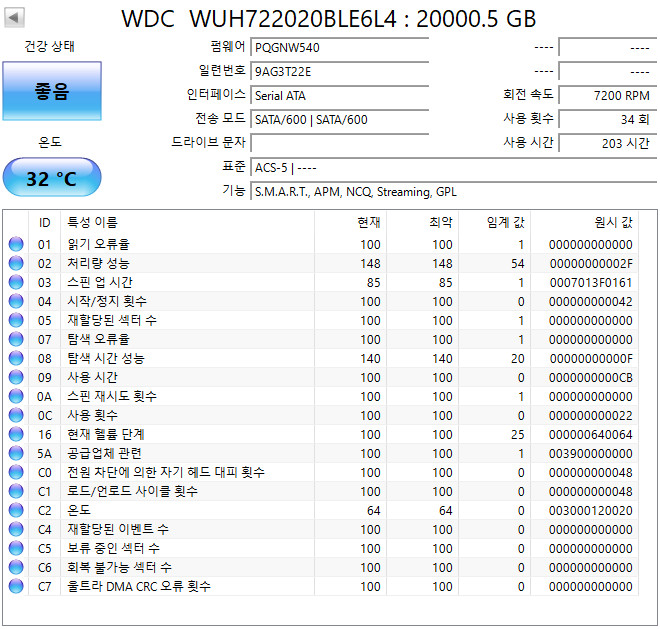Click the status orb for 로드/언로드 사이클 횟수
Screen dimensions: 660x629
click(16, 491)
